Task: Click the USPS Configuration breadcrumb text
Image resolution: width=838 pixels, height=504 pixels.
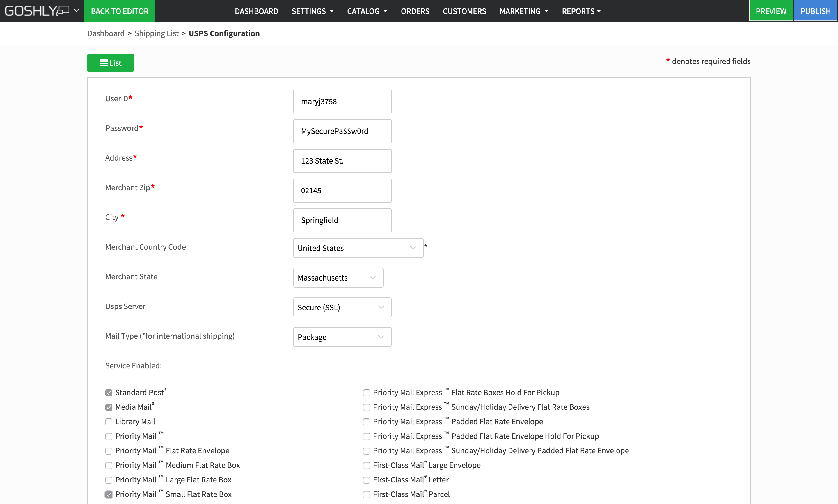Action: click(224, 33)
